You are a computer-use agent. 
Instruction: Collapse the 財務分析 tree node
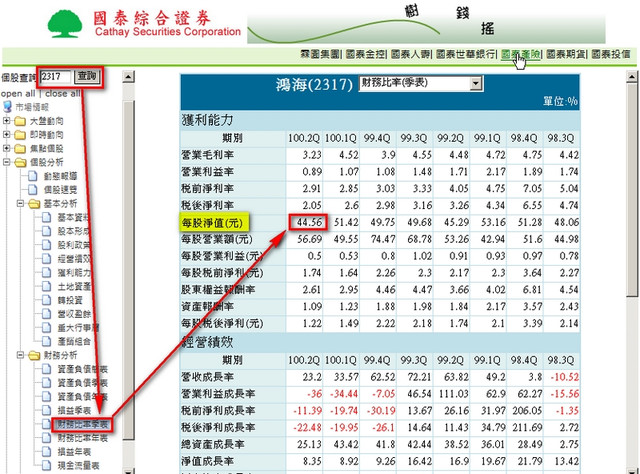pos(20,355)
